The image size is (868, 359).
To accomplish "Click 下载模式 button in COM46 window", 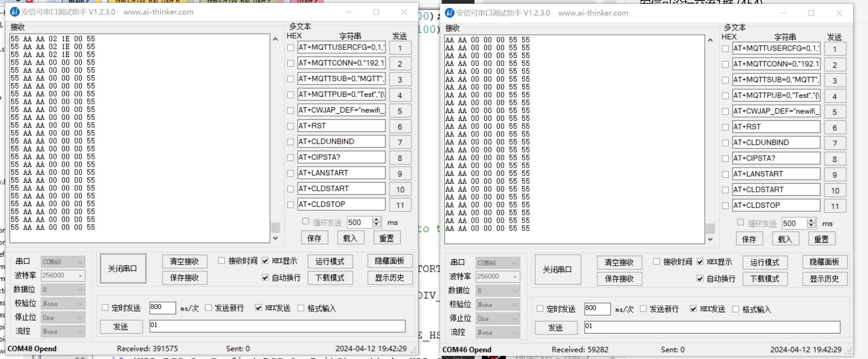I will coord(765,279).
